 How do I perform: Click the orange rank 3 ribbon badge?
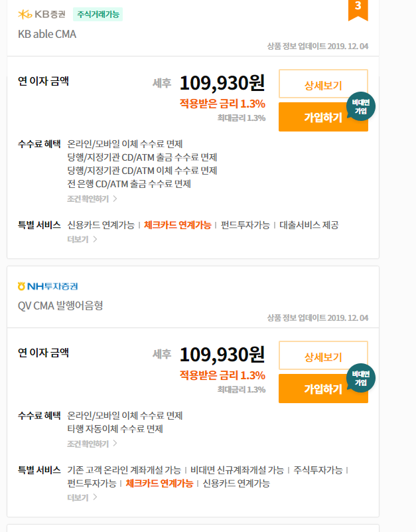point(358,10)
